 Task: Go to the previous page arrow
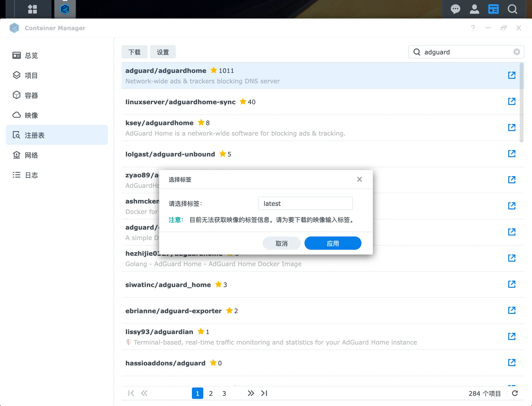pyautogui.click(x=144, y=393)
